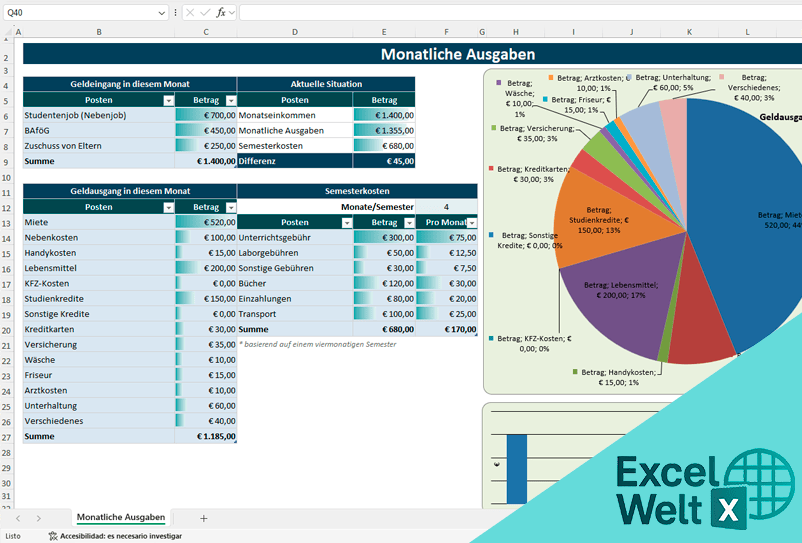
Task: Add a new sheet with plus icon
Action: [x=204, y=518]
